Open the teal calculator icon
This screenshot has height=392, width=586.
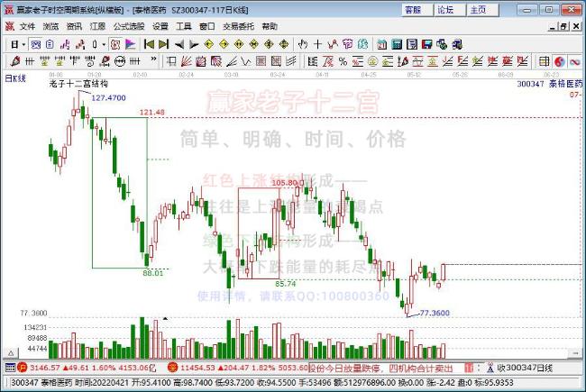pyautogui.click(x=397, y=44)
